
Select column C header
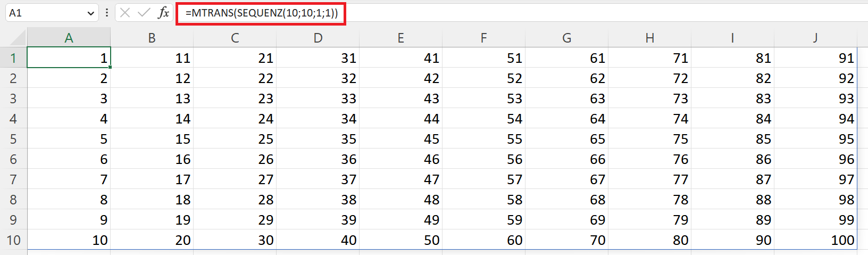point(235,38)
